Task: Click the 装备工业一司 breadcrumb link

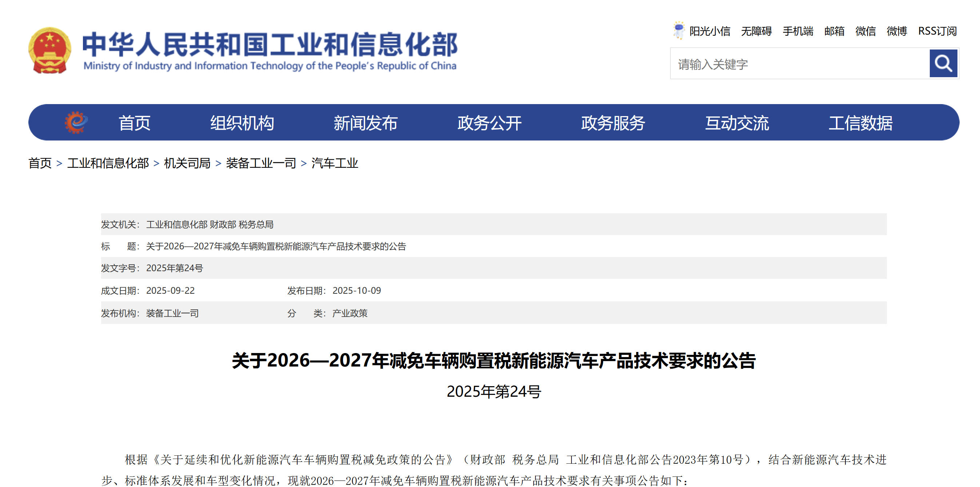Action: (260, 163)
